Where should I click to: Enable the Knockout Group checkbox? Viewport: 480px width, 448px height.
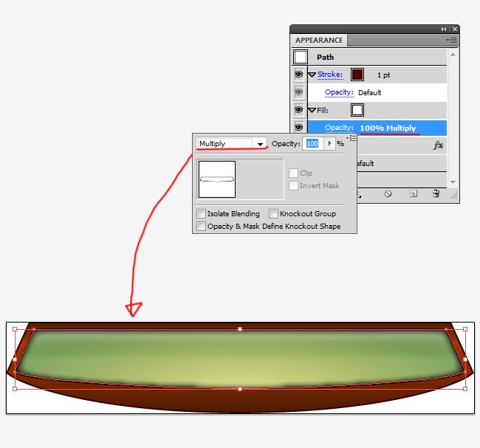(x=273, y=213)
